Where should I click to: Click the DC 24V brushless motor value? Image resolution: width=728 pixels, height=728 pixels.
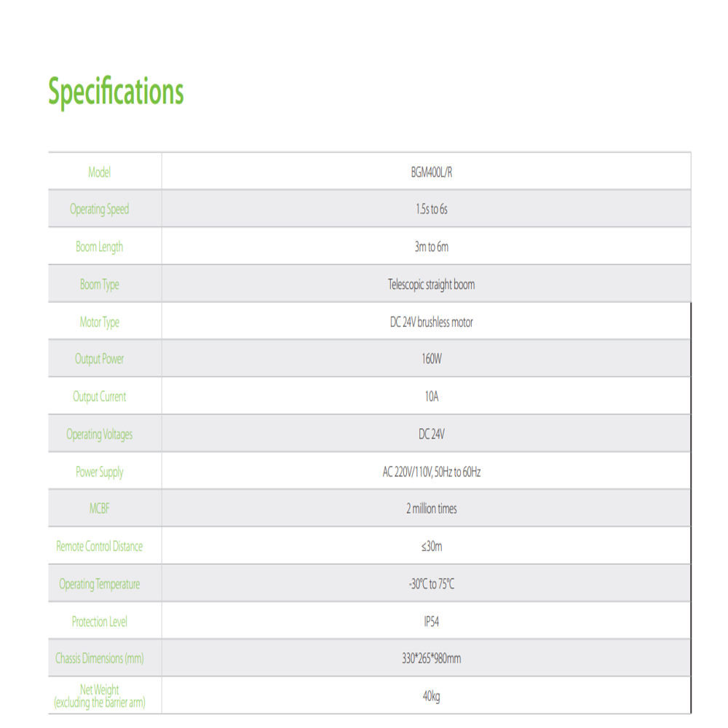[x=431, y=323]
